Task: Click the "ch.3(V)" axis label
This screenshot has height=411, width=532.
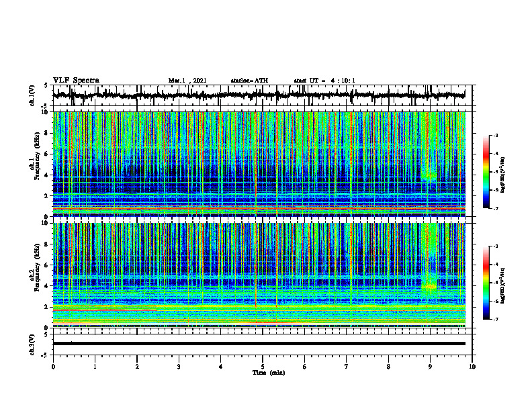Action: [x=32, y=345]
